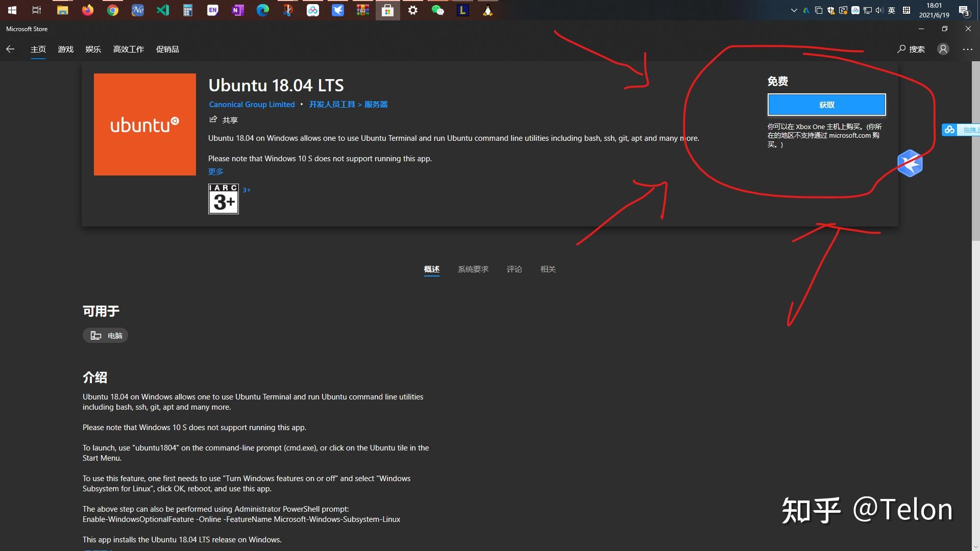This screenshot has height=551, width=980.
Task: Go back with the Store back arrow
Action: pos(10,49)
